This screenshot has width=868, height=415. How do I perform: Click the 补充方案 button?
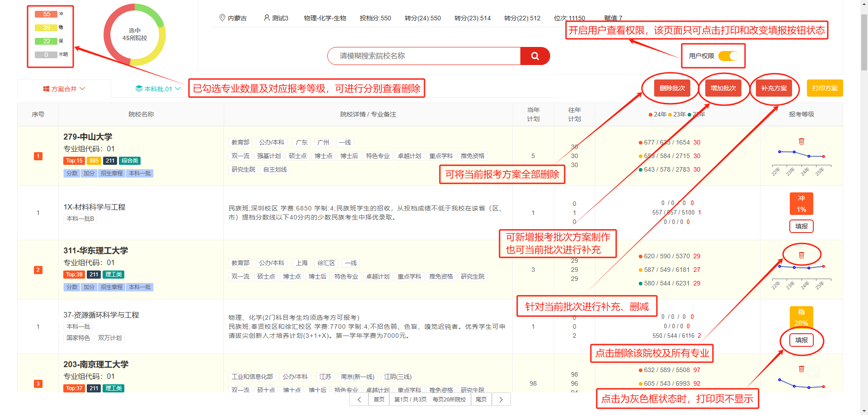pos(774,88)
